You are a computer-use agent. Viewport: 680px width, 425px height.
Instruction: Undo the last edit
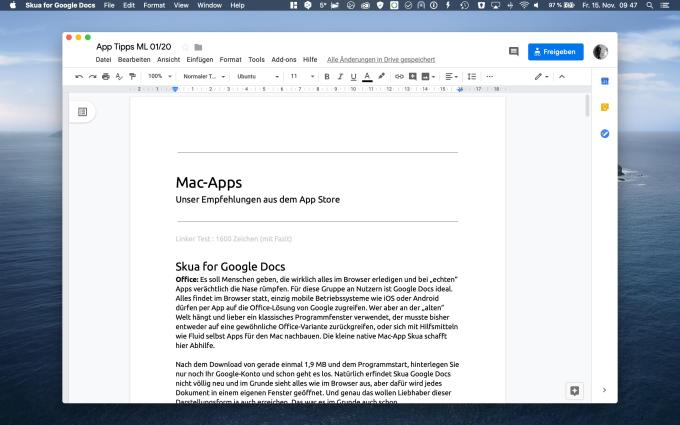click(x=79, y=77)
